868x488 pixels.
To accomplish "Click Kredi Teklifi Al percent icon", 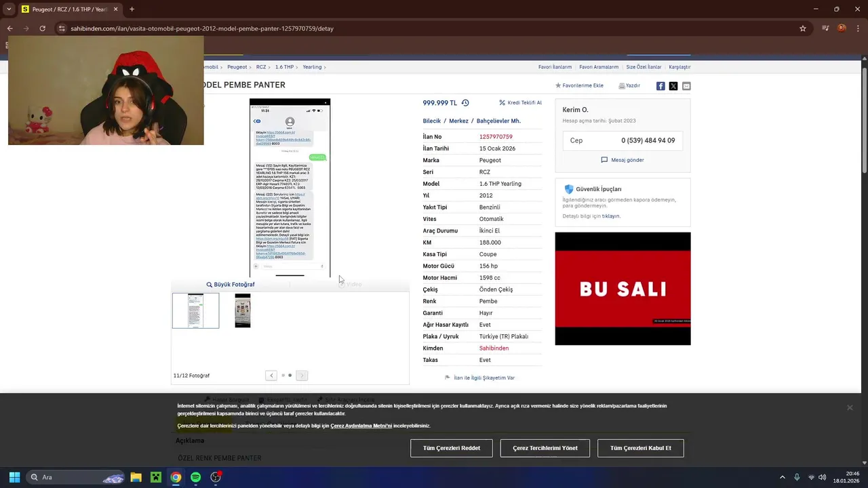I will [x=502, y=103].
